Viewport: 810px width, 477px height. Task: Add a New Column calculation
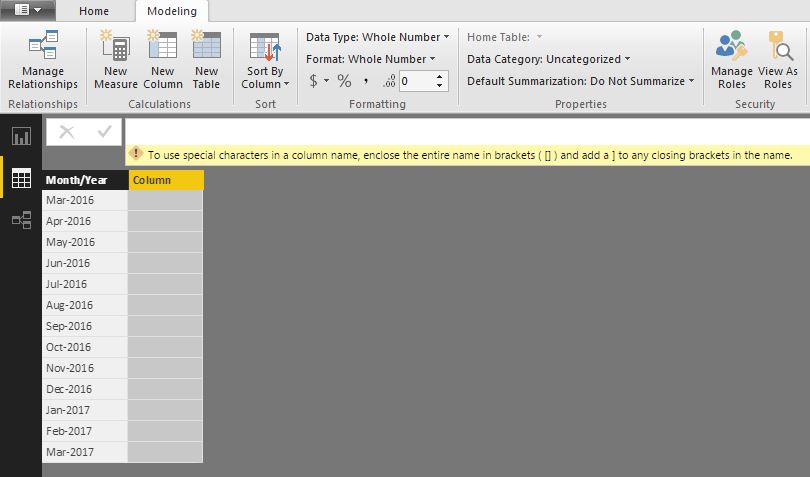tap(163, 59)
